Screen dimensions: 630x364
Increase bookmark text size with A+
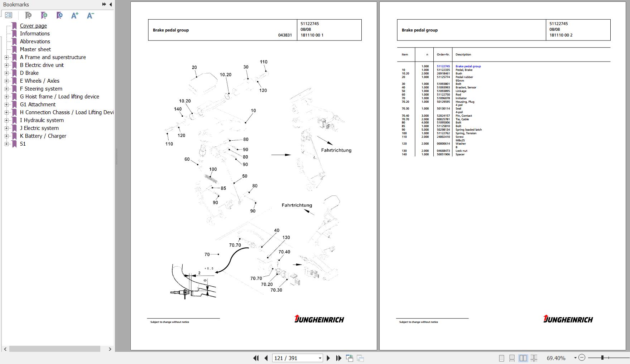click(74, 15)
